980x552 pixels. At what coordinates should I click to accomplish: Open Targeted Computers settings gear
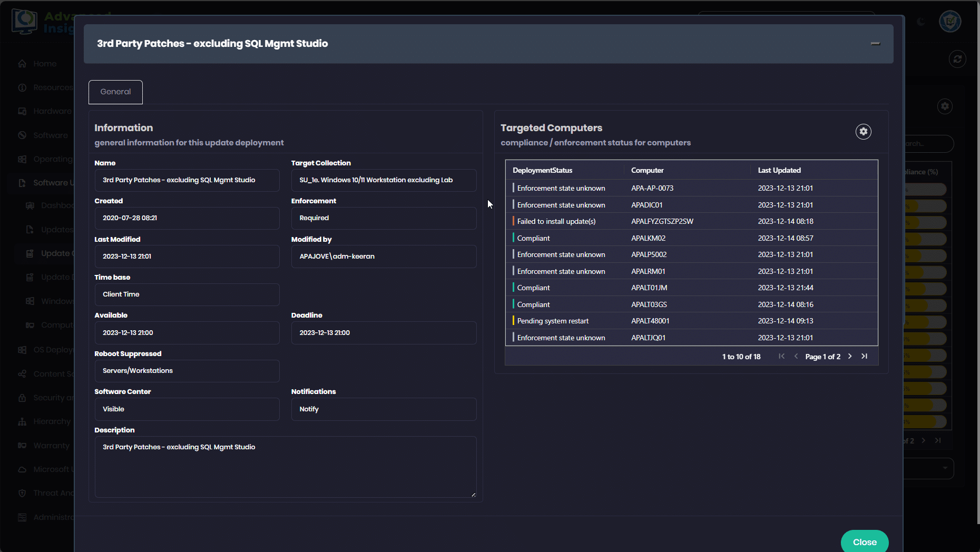863,132
